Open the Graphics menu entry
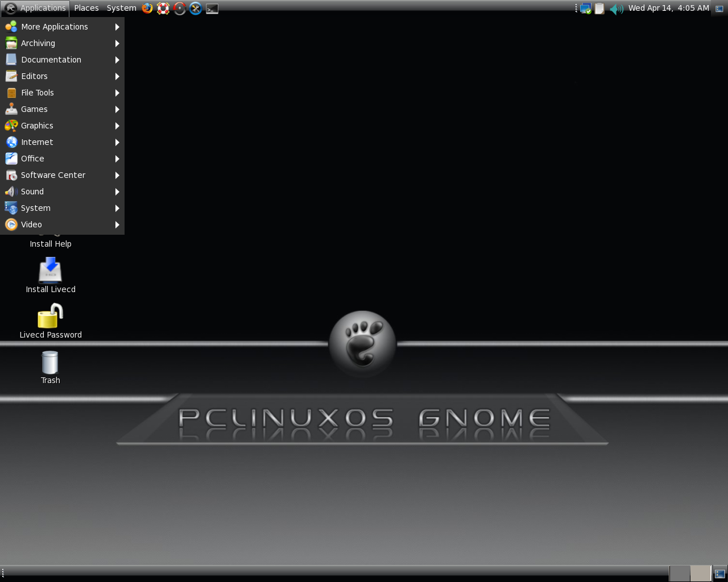The height and width of the screenshot is (582, 728). pos(63,126)
